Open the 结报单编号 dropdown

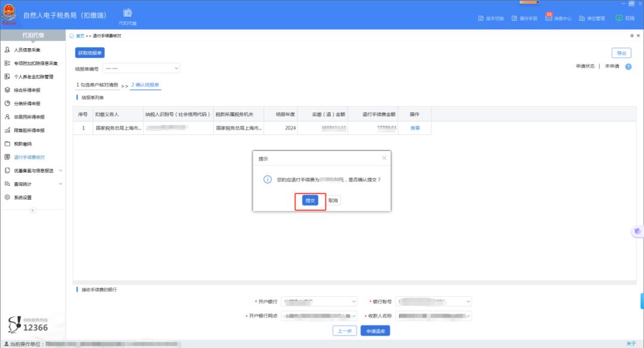click(x=141, y=69)
